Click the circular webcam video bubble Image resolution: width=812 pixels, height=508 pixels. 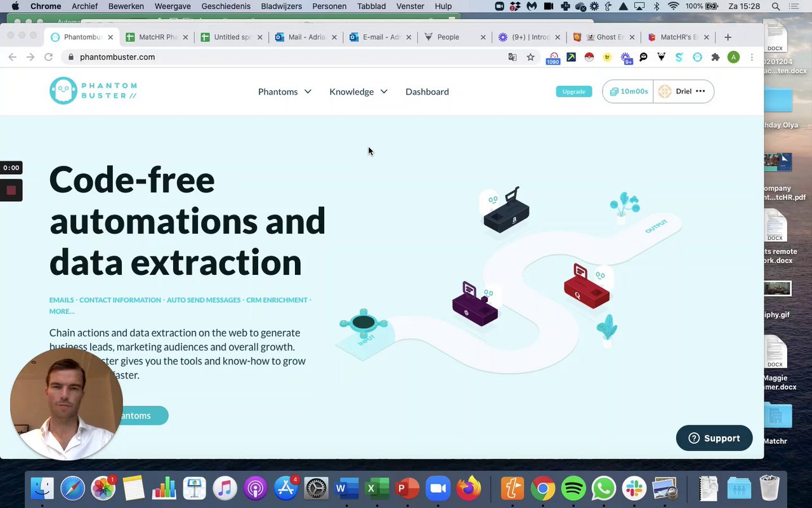66,404
